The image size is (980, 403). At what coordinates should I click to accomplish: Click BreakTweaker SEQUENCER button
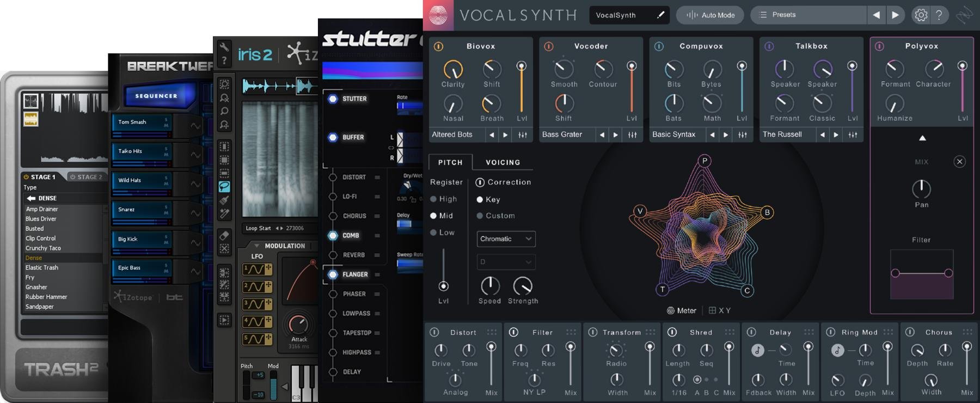coord(156,96)
